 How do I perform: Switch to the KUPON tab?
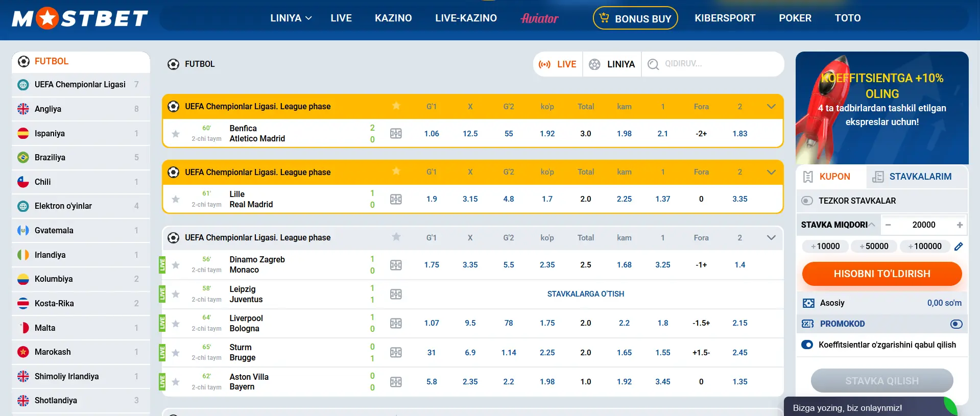pos(831,177)
